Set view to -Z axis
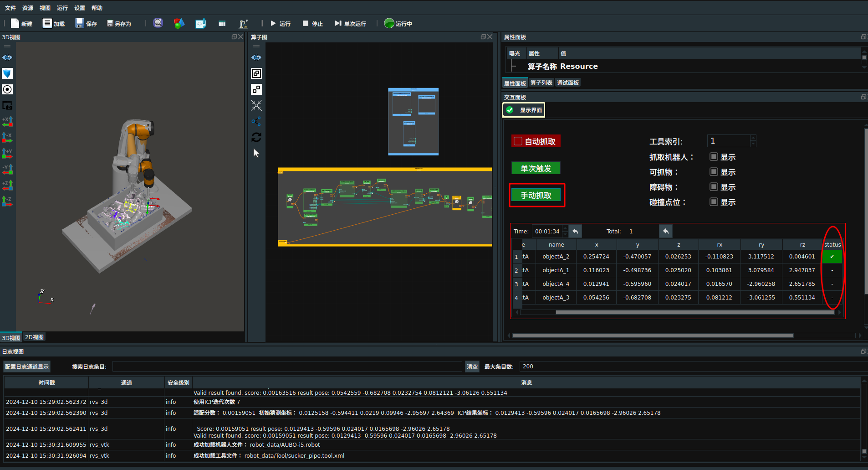 pyautogui.click(x=7, y=201)
